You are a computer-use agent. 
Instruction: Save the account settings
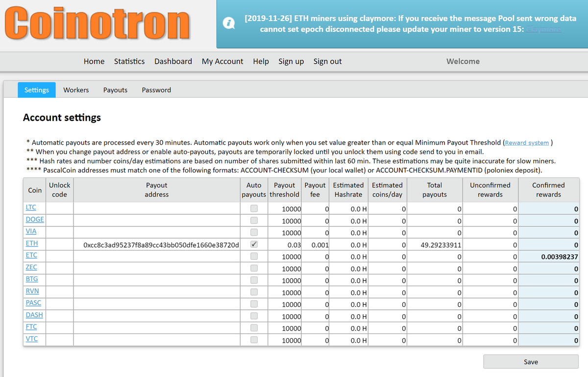(531, 362)
